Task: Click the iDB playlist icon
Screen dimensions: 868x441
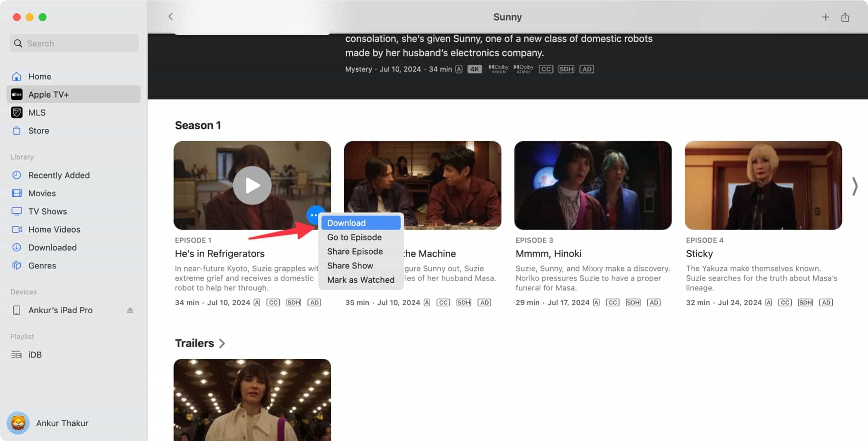Action: pyautogui.click(x=16, y=355)
